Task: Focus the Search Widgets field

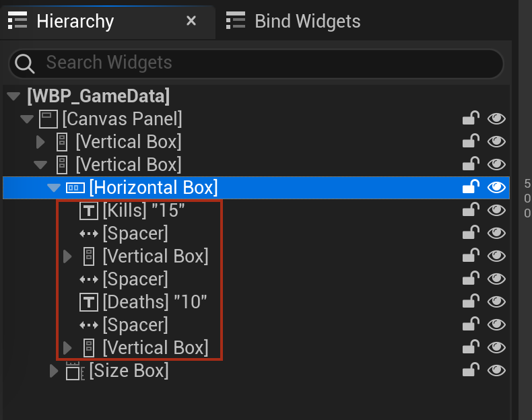Action: coord(256,63)
